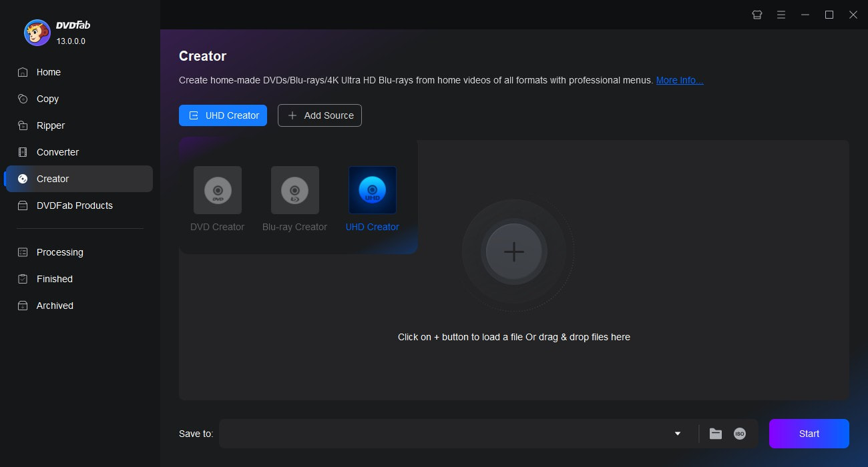Select the UHD Creator mode icon
The width and height of the screenshot is (868, 467).
coord(372,190)
